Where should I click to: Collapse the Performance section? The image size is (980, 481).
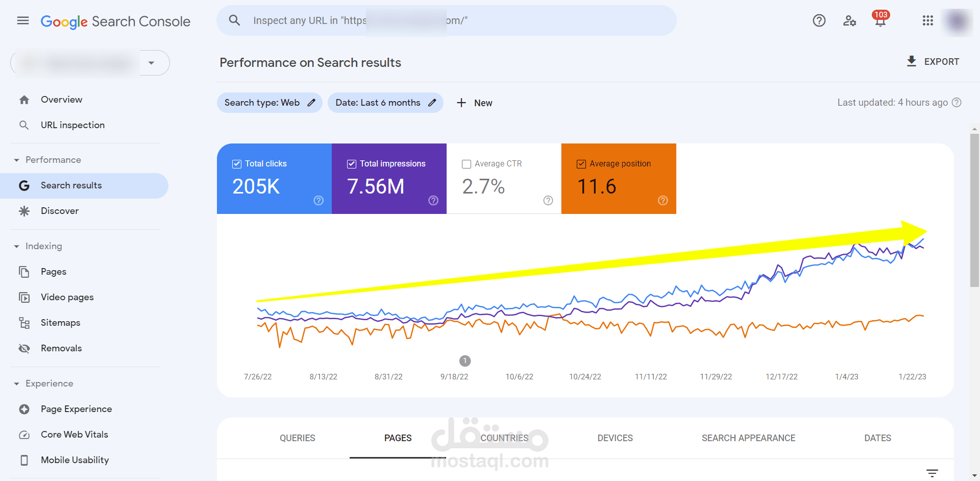[16, 160]
